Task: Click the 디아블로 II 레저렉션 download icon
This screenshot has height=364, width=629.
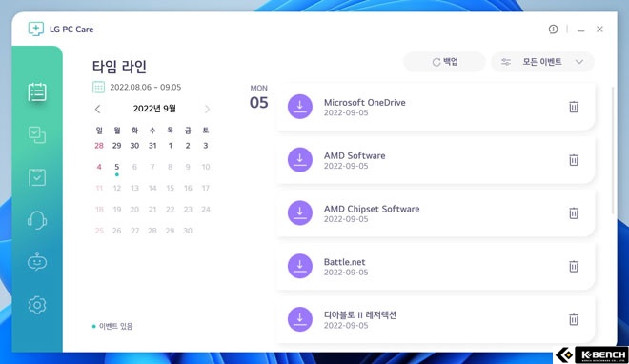Action: click(x=300, y=319)
